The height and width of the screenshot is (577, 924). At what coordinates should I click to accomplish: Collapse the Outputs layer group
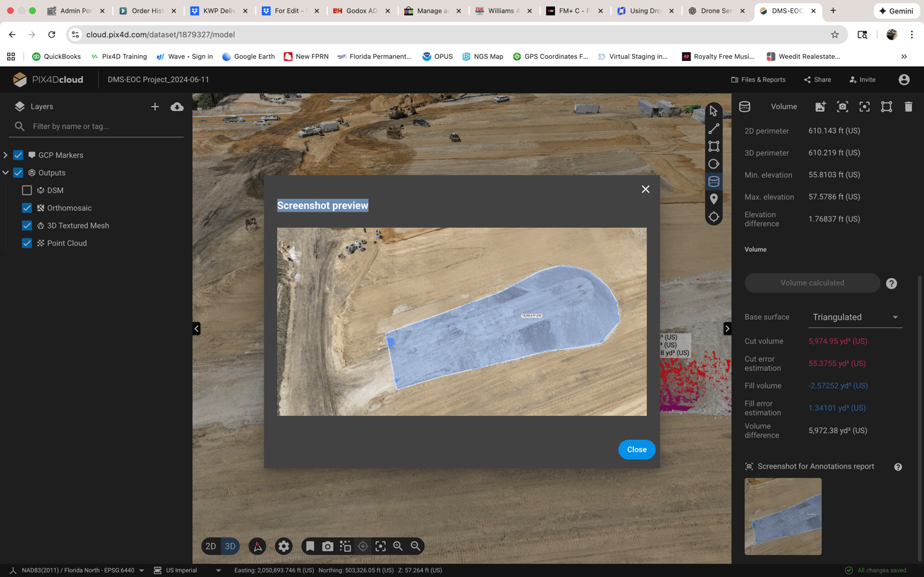pos(6,172)
